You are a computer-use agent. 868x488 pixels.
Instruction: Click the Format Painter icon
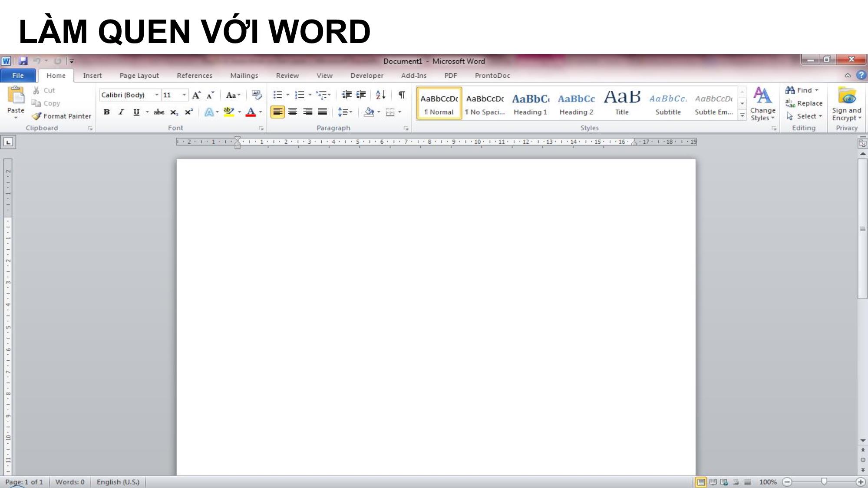[x=37, y=115]
